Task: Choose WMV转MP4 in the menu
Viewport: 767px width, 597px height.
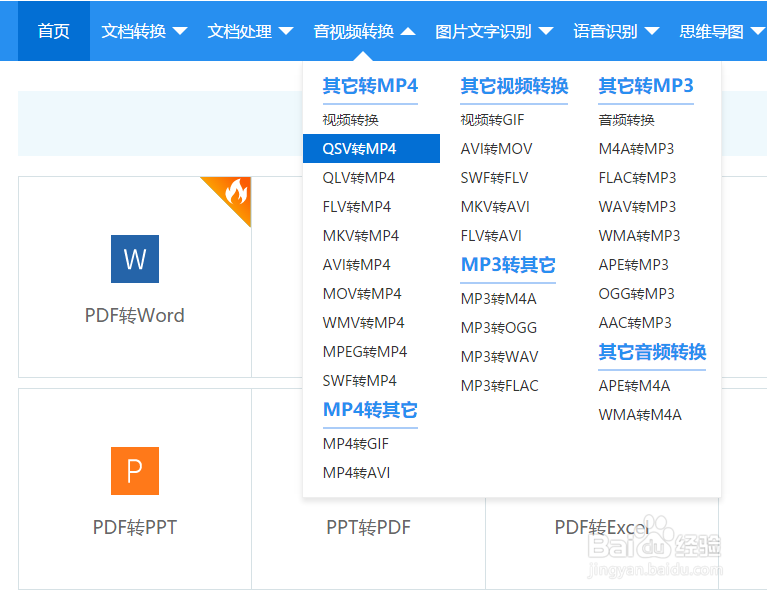Action: pos(363,323)
